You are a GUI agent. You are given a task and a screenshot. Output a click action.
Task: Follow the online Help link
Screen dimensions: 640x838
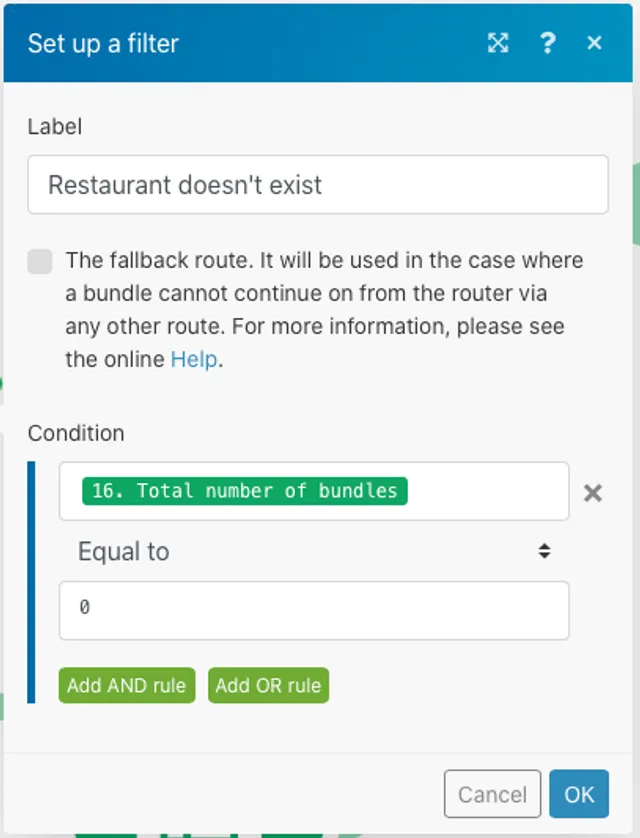coord(194,359)
